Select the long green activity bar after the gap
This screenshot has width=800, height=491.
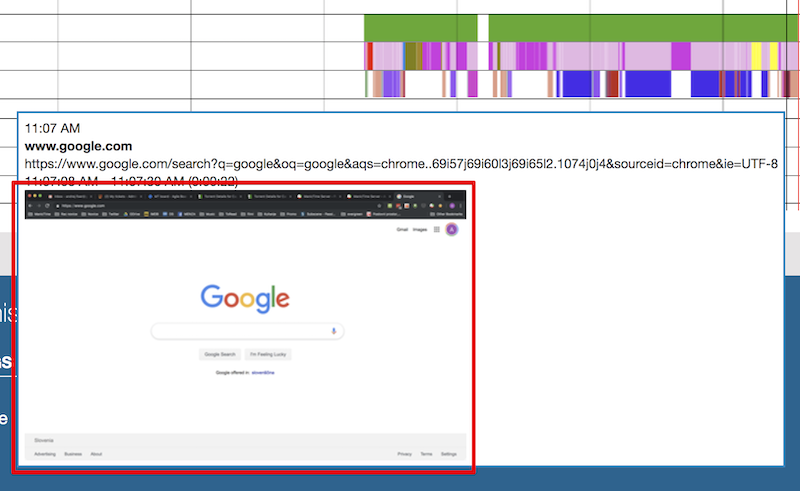point(644,28)
